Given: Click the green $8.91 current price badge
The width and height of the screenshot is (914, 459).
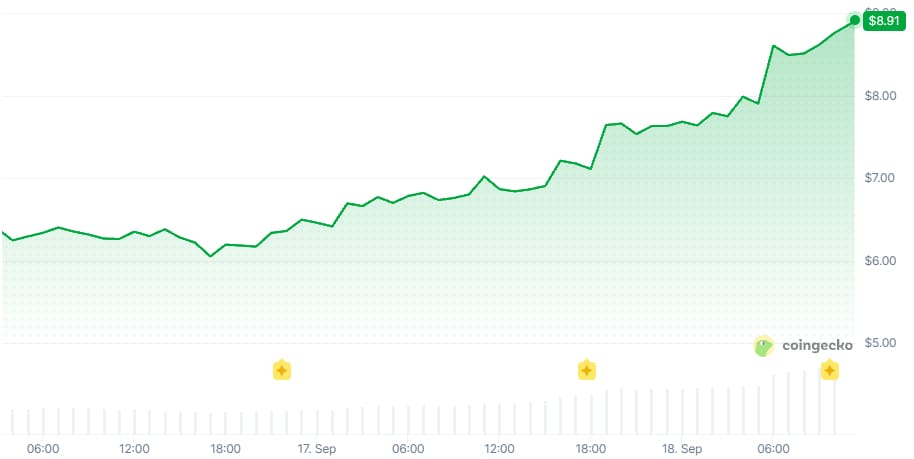Looking at the screenshot, I should [x=884, y=21].
